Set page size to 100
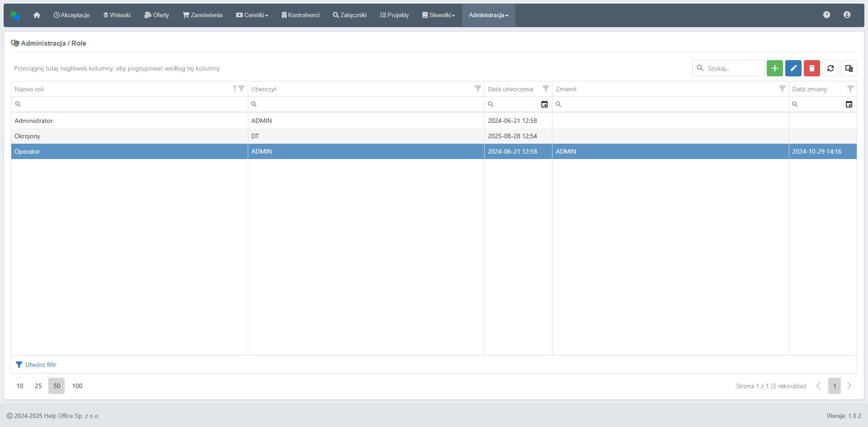 (77, 386)
